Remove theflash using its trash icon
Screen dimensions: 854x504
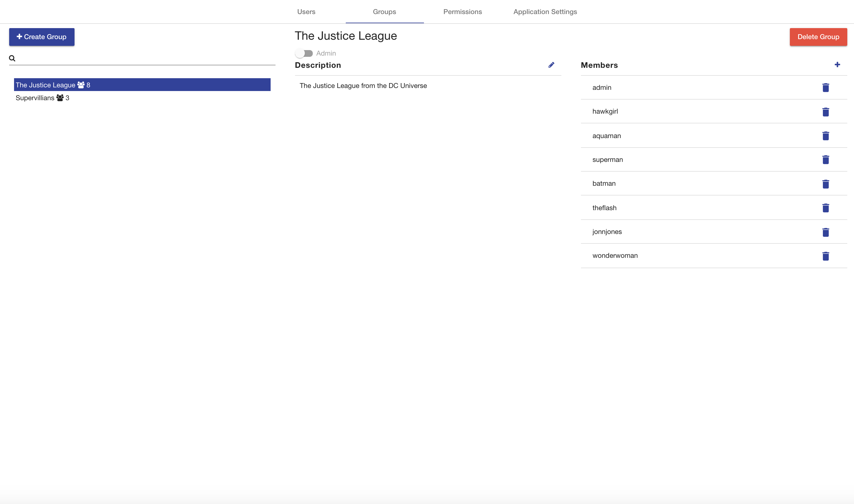point(826,208)
